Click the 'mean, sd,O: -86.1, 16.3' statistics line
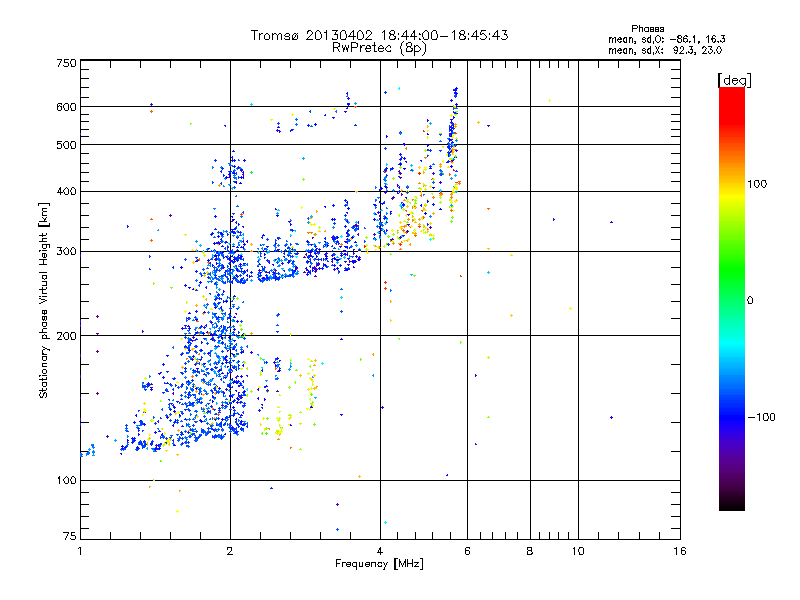This screenshot has width=800, height=600. [x=666, y=39]
